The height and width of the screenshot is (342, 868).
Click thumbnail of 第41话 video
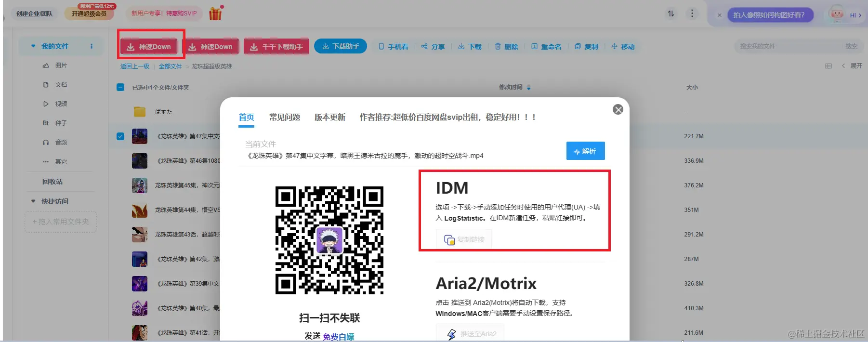140,333
